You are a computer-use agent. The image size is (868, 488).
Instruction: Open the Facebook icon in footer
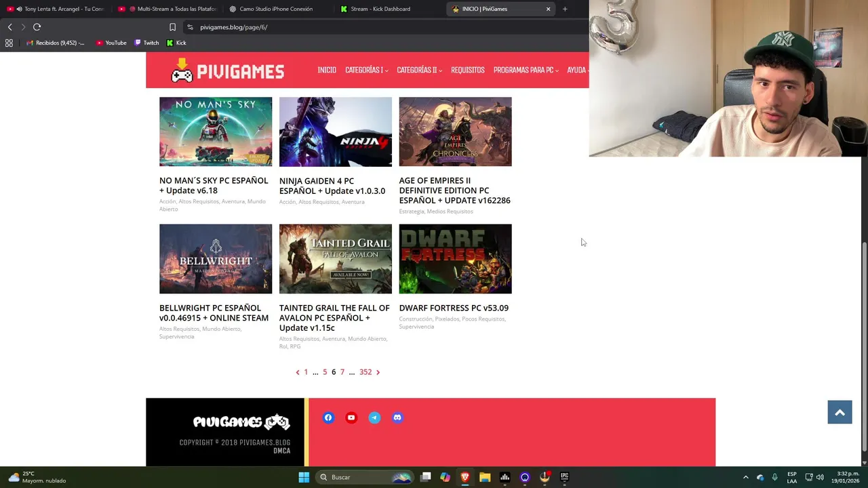tap(328, 418)
